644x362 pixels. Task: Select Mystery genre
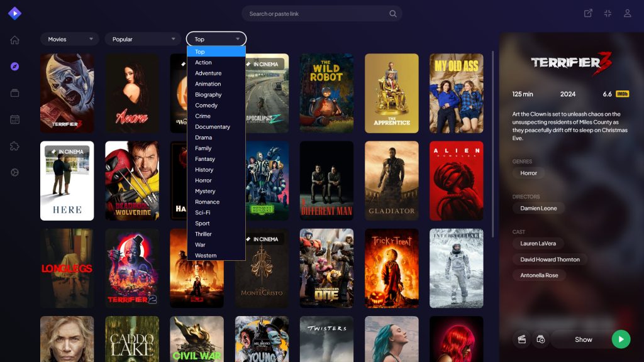tap(216, 191)
